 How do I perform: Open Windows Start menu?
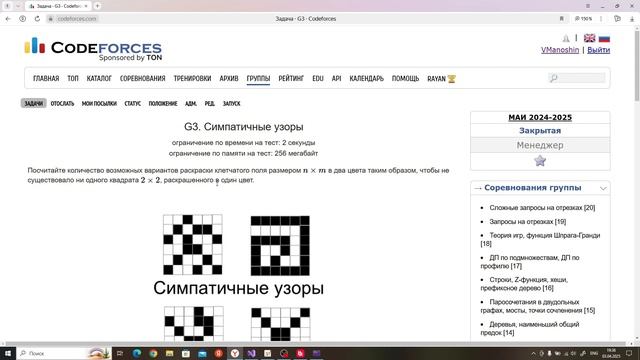pyautogui.click(x=7, y=353)
